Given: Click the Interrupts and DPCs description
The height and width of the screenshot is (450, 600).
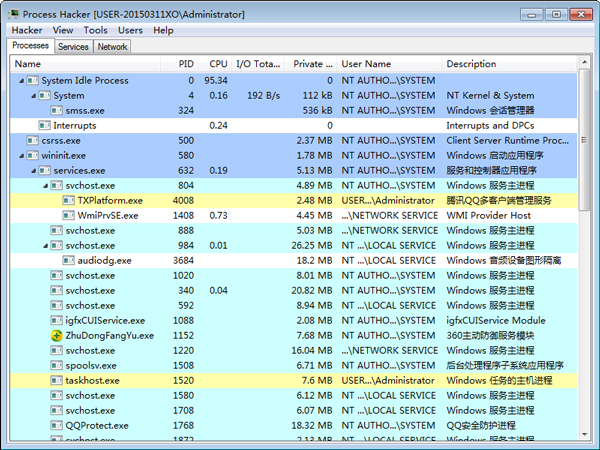Looking at the screenshot, I should (x=490, y=126).
